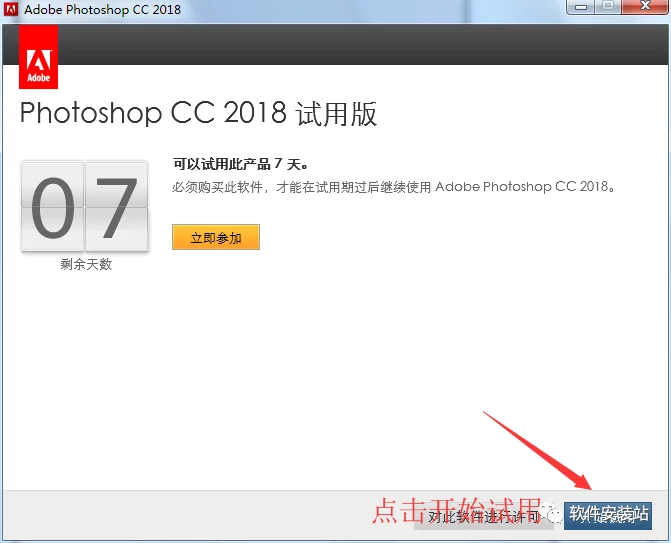The image size is (671, 543).
Task: Click the "可以试用此产品 7 天。" text
Action: tap(241, 163)
